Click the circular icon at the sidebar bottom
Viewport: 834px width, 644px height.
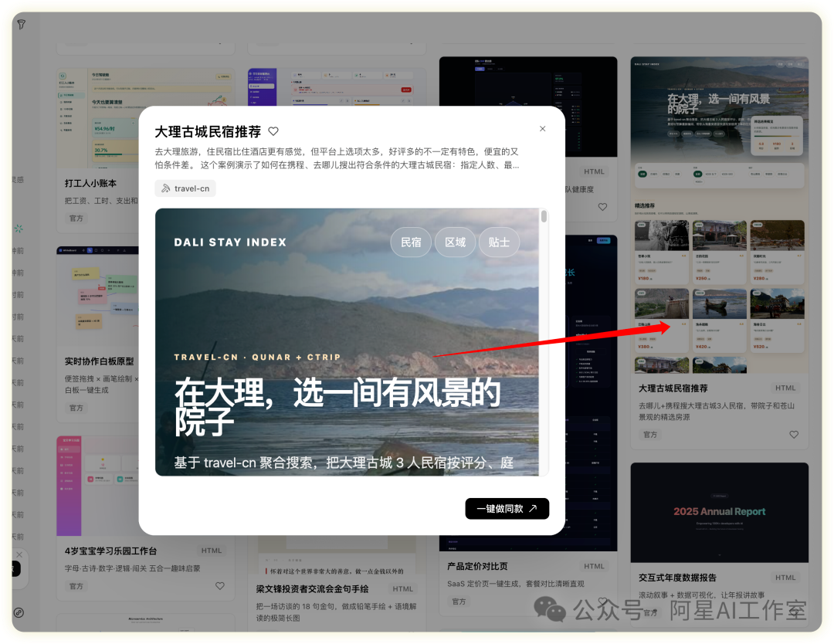19,612
